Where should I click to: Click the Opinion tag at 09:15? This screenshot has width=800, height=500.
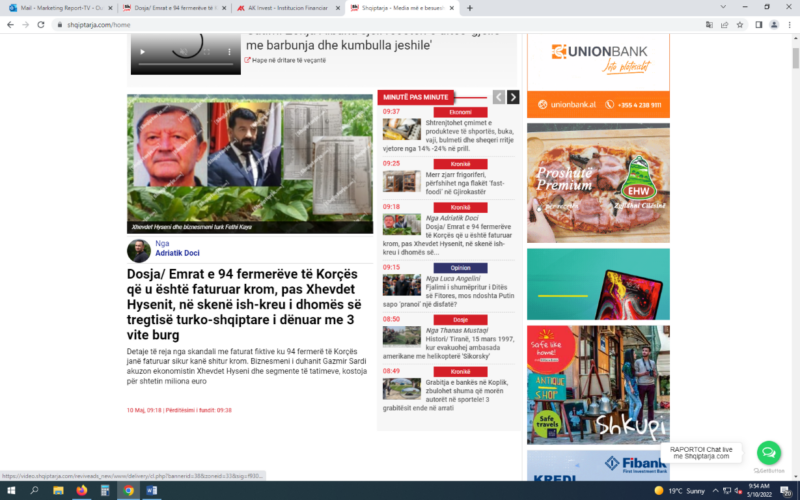460,268
